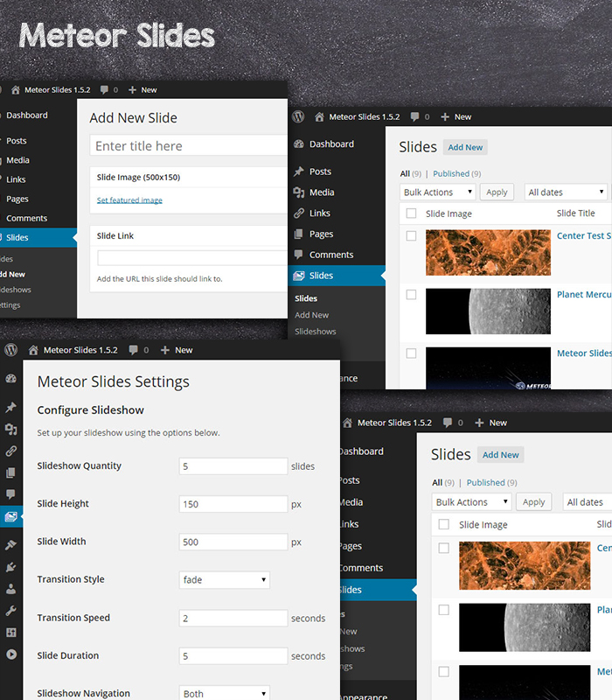This screenshot has height=700, width=612.
Task: Click the orange leaf thumbnail in the lower Slides list
Action: [525, 565]
